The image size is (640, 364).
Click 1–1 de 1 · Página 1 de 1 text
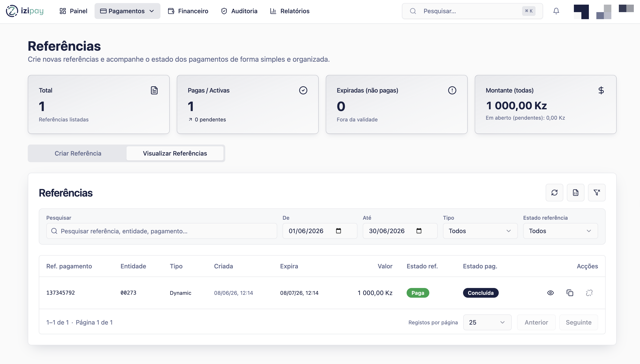[80, 322]
